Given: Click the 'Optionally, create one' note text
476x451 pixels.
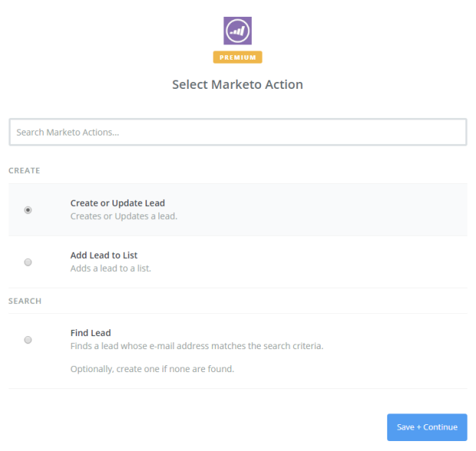Looking at the screenshot, I should [152, 369].
